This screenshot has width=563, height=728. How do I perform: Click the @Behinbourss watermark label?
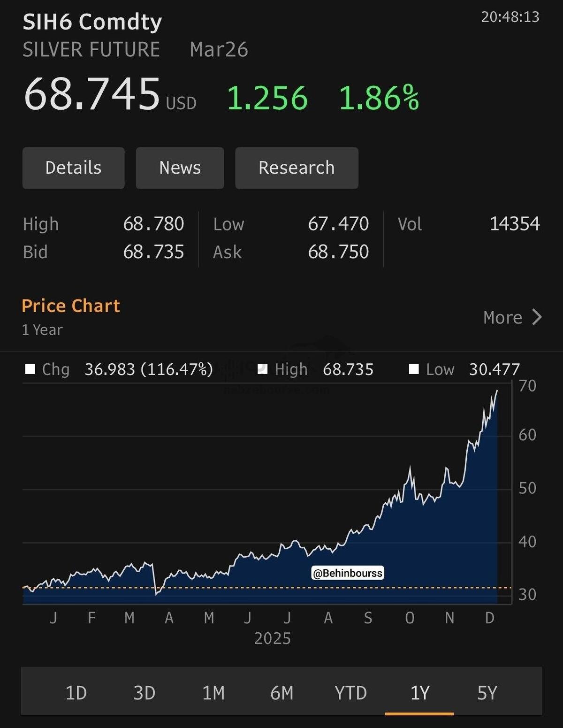[348, 573]
